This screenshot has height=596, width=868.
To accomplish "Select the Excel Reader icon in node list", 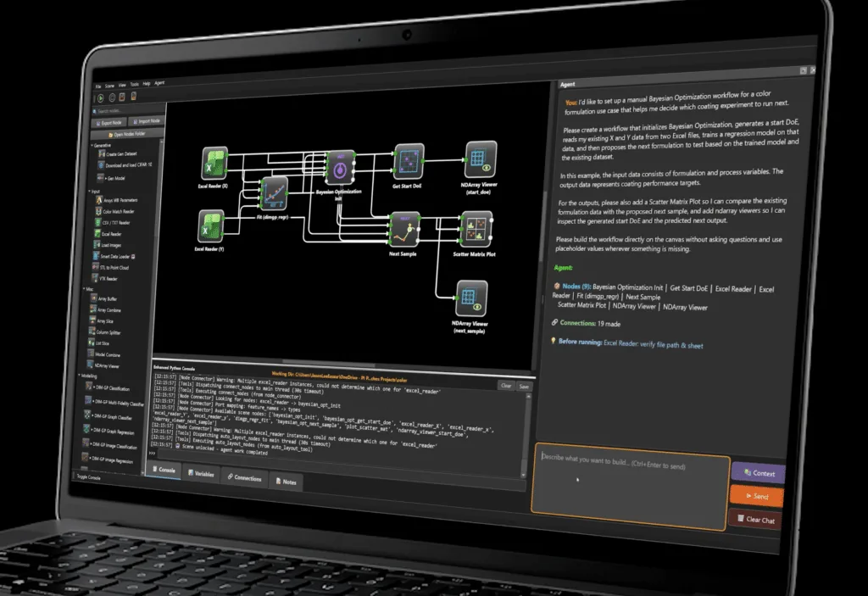I will pos(98,234).
